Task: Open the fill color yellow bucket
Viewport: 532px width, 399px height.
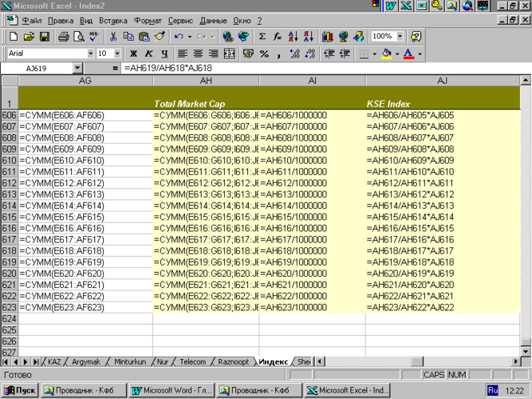Action: 386,53
